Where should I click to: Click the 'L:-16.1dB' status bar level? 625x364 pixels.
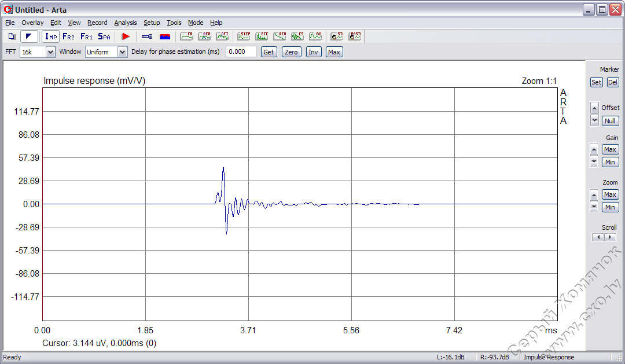450,357
